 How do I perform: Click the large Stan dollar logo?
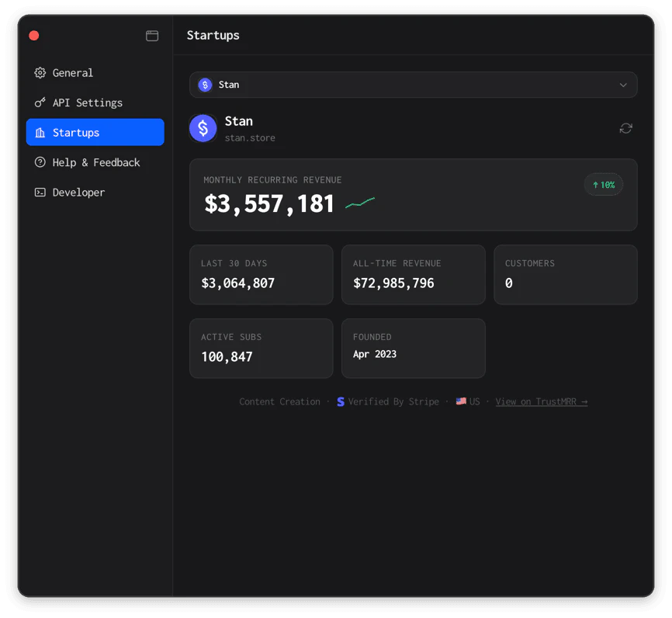click(x=203, y=128)
